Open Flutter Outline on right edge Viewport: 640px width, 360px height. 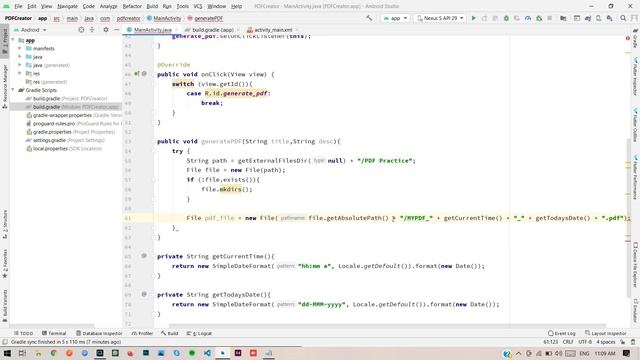click(x=635, y=124)
